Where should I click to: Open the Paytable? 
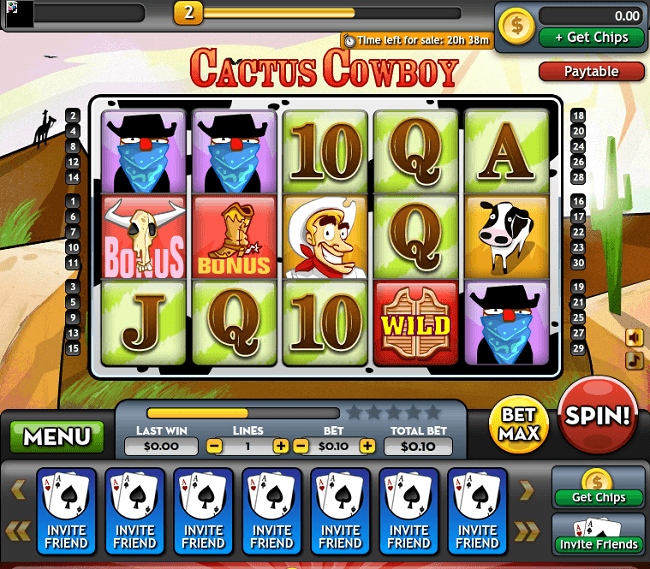(592, 72)
